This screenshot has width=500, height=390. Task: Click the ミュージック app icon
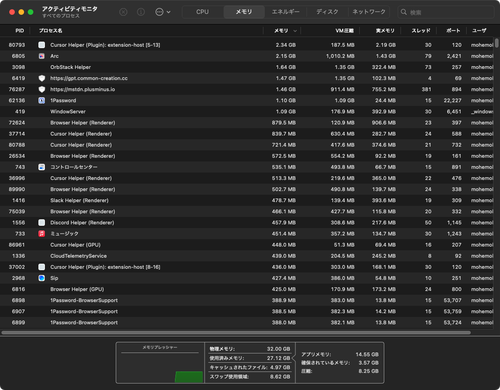click(42, 234)
